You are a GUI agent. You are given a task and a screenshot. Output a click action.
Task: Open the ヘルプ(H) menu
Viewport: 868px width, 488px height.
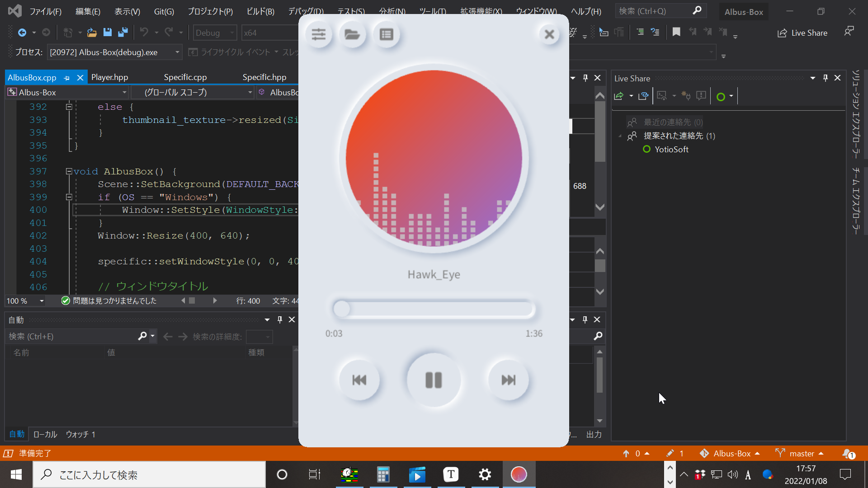pos(586,11)
